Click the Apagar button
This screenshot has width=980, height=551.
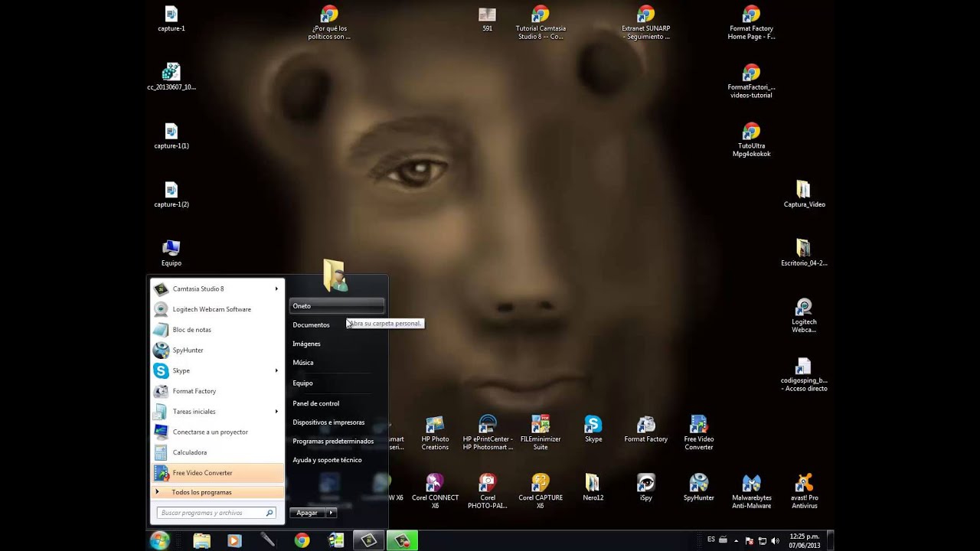click(308, 513)
